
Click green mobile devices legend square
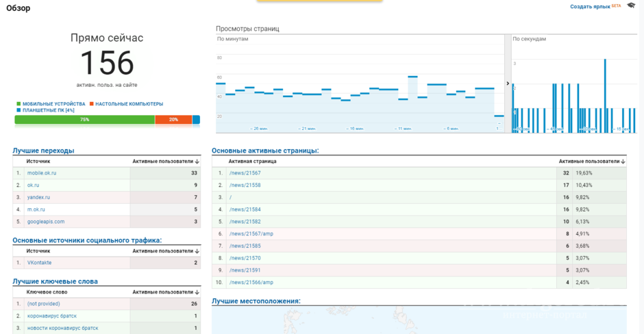coord(18,104)
